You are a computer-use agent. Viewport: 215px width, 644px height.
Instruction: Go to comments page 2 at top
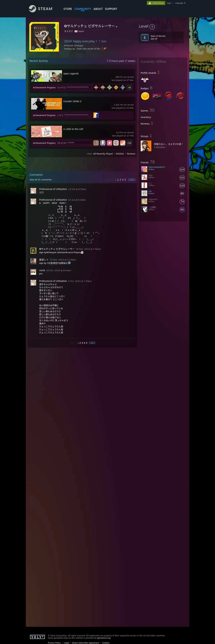click(118, 180)
